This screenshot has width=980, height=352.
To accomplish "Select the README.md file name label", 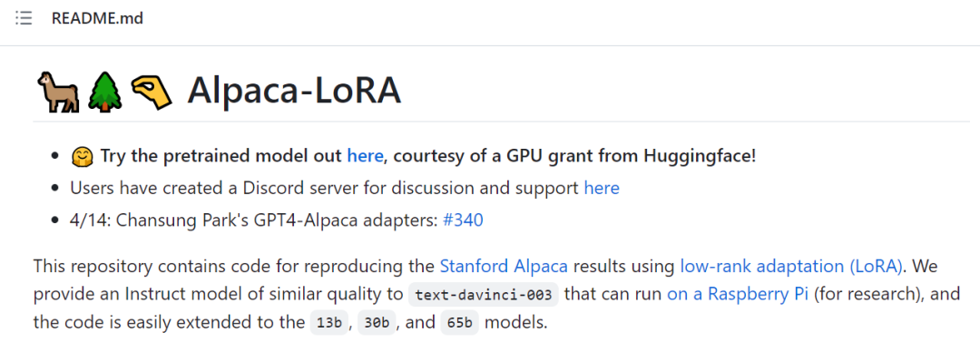I will pos(97,19).
